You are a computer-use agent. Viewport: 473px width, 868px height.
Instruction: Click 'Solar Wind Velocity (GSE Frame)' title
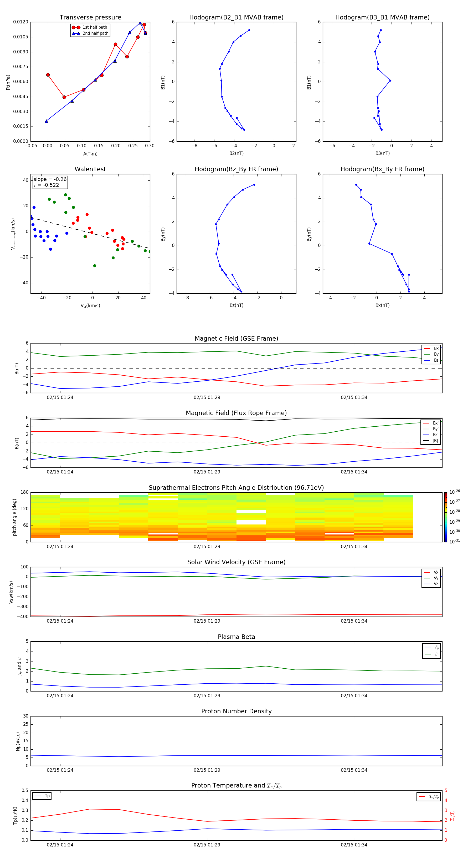point(236,562)
